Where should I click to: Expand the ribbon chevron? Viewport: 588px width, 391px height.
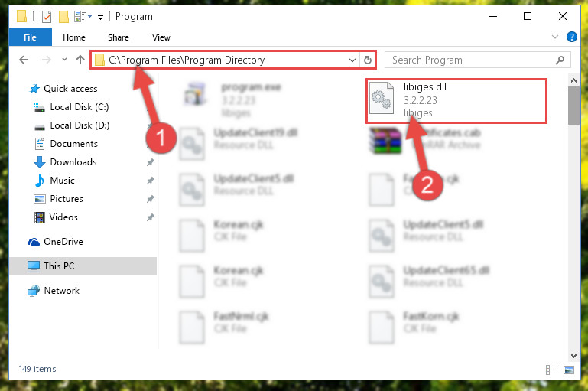(x=555, y=37)
